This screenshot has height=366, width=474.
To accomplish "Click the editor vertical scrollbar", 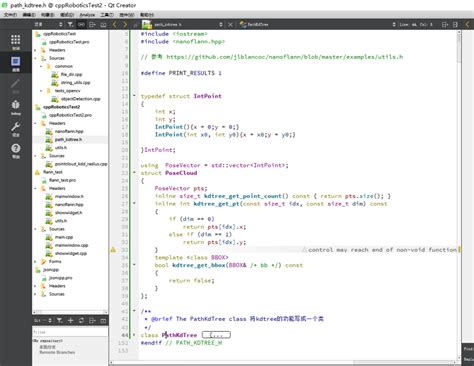I will pyautogui.click(x=459, y=195).
